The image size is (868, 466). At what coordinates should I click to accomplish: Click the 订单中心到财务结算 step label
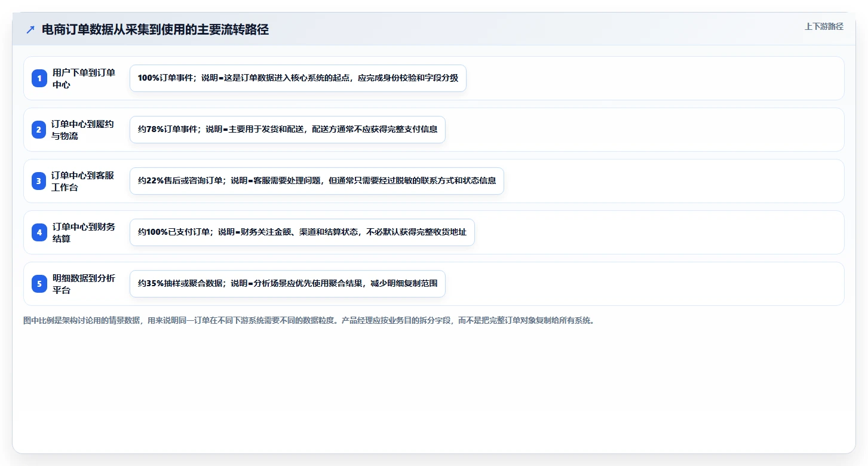(84, 232)
